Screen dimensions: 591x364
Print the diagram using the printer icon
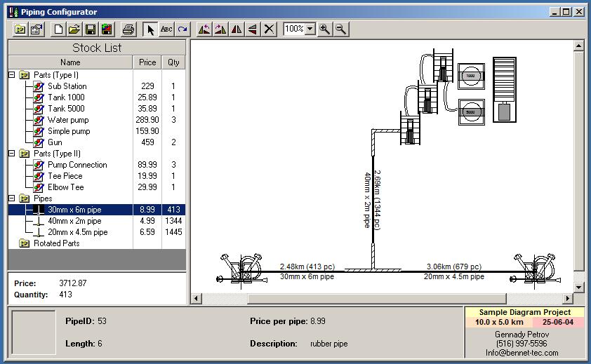(x=128, y=29)
